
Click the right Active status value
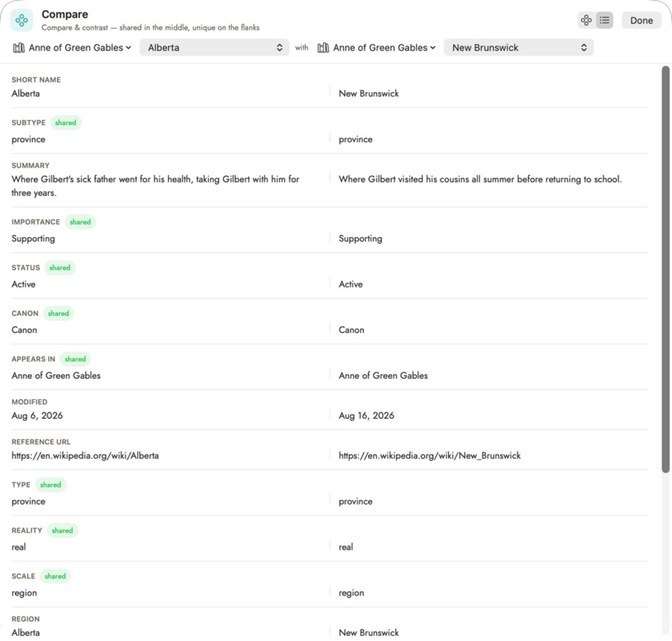[x=351, y=284]
